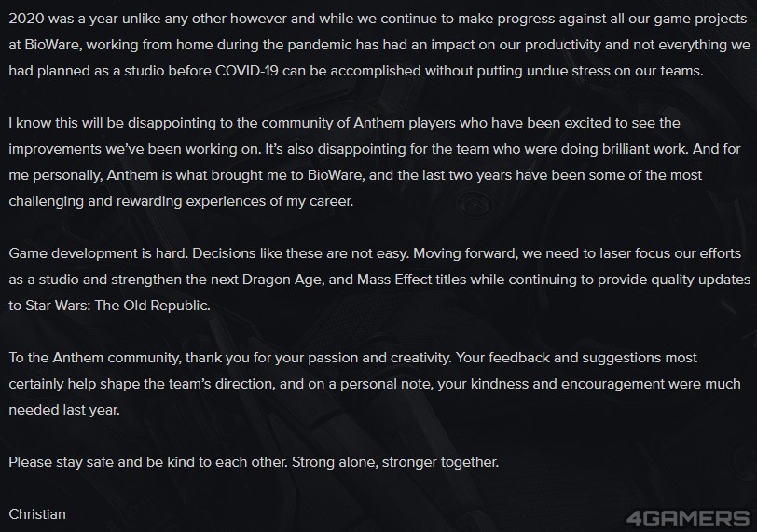Click the signature name Christian
This screenshot has height=532, width=757.
(37, 514)
